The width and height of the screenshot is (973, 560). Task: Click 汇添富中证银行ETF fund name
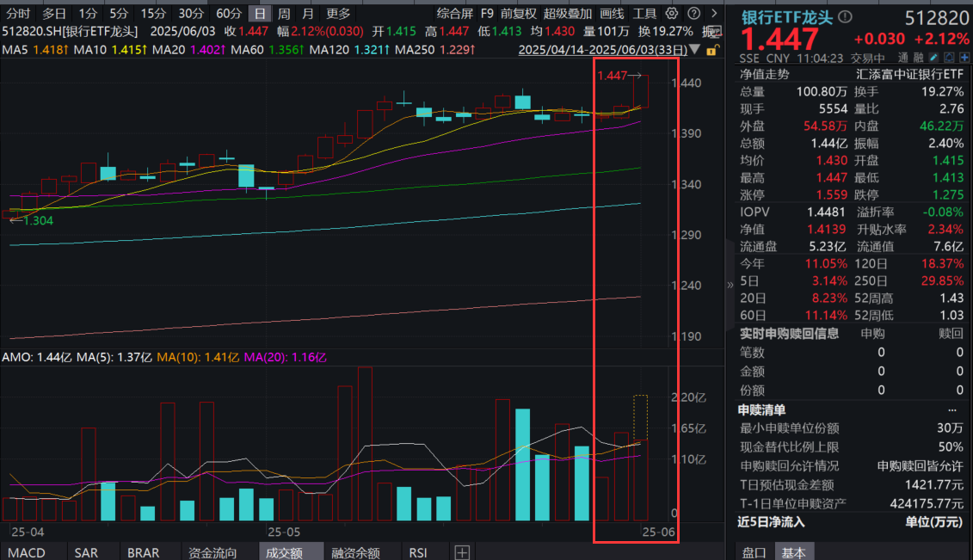tap(909, 75)
